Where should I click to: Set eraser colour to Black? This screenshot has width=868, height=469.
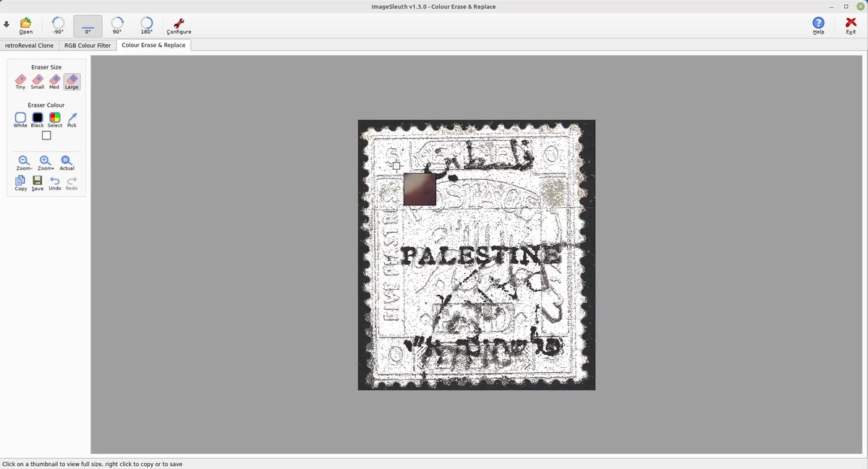(x=38, y=120)
